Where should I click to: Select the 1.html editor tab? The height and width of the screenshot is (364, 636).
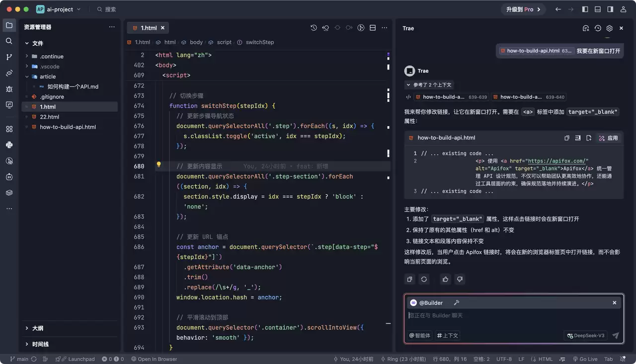pyautogui.click(x=147, y=28)
